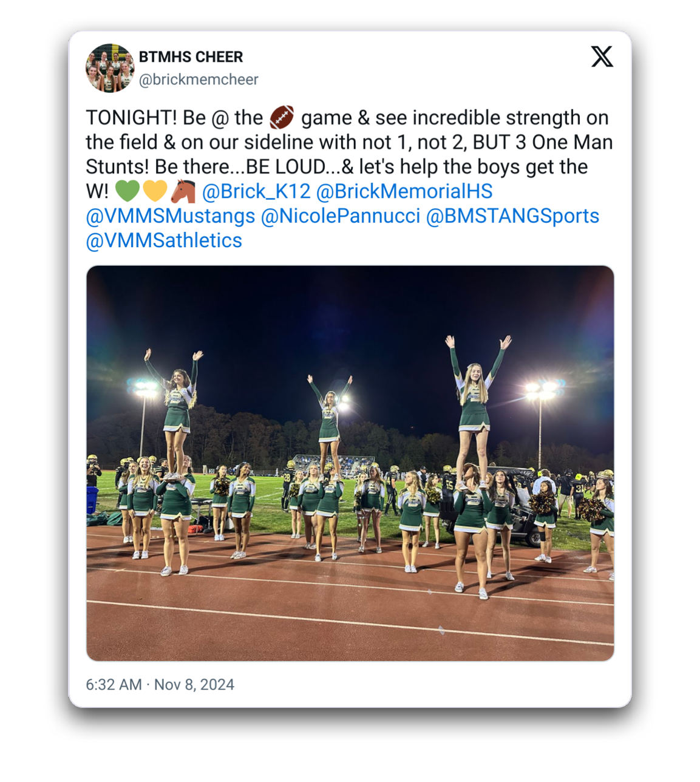Screen dimensions: 700x782
Task: Click the X logo icon
Action: 602,56
